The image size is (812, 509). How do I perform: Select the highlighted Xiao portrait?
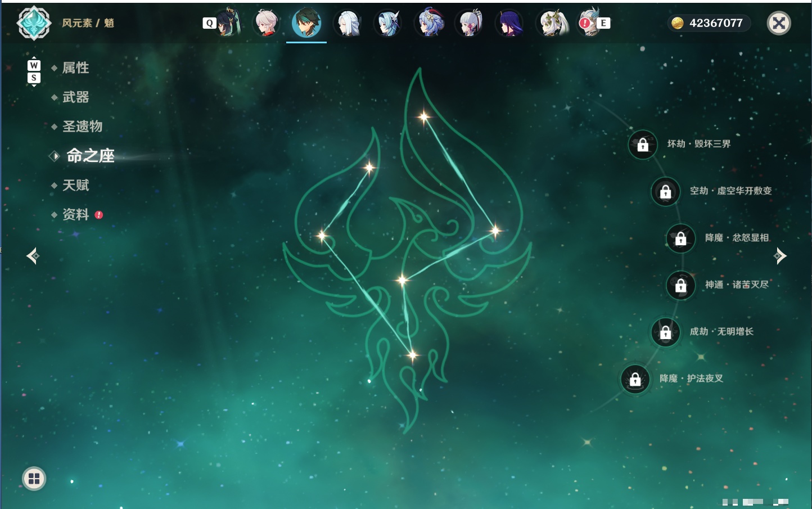pyautogui.click(x=306, y=22)
